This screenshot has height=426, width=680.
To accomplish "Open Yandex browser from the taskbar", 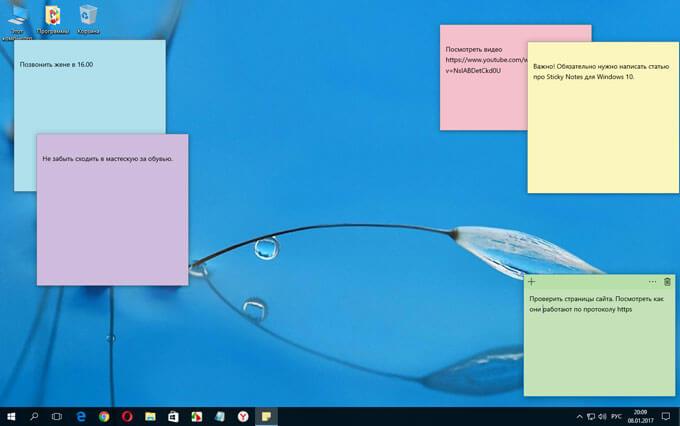I will point(243,416).
